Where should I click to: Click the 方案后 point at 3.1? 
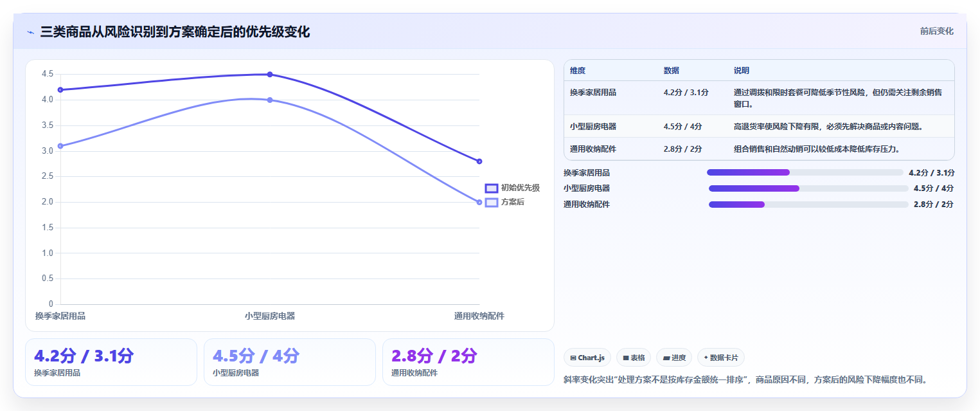60,146
